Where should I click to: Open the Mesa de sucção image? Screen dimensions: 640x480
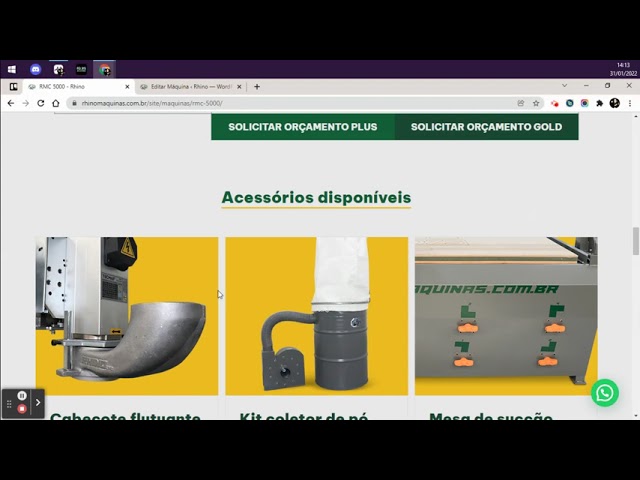pyautogui.click(x=505, y=316)
